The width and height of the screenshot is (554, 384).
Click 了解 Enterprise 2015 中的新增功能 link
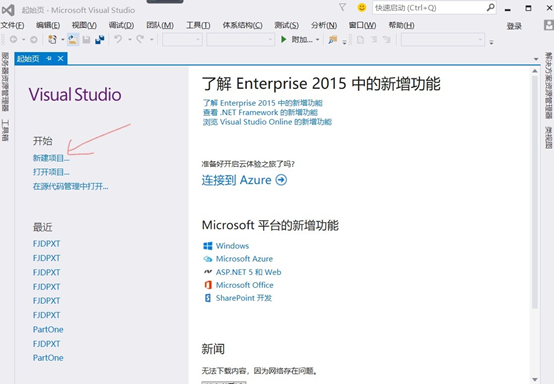(x=263, y=103)
